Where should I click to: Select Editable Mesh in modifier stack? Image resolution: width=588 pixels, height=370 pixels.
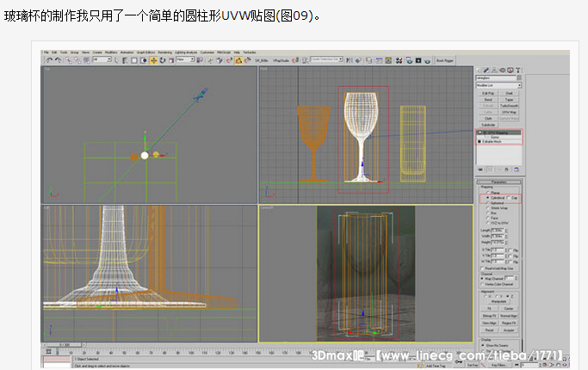pos(492,142)
